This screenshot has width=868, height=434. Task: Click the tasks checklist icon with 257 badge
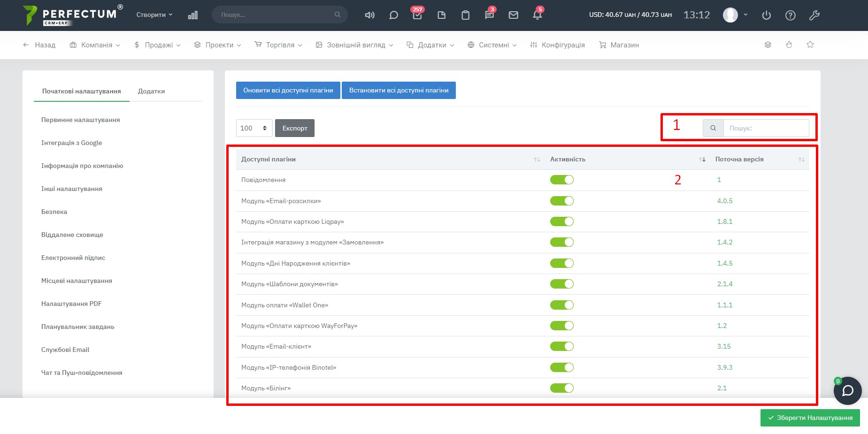pyautogui.click(x=417, y=15)
